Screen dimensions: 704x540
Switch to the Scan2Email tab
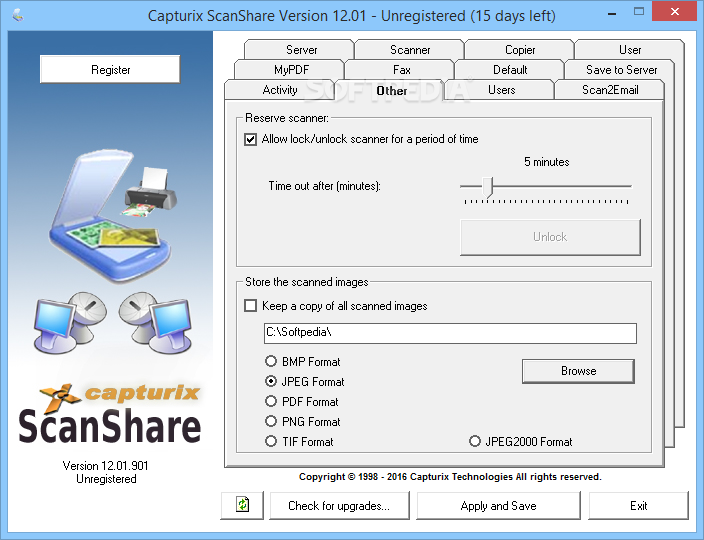[x=610, y=90]
